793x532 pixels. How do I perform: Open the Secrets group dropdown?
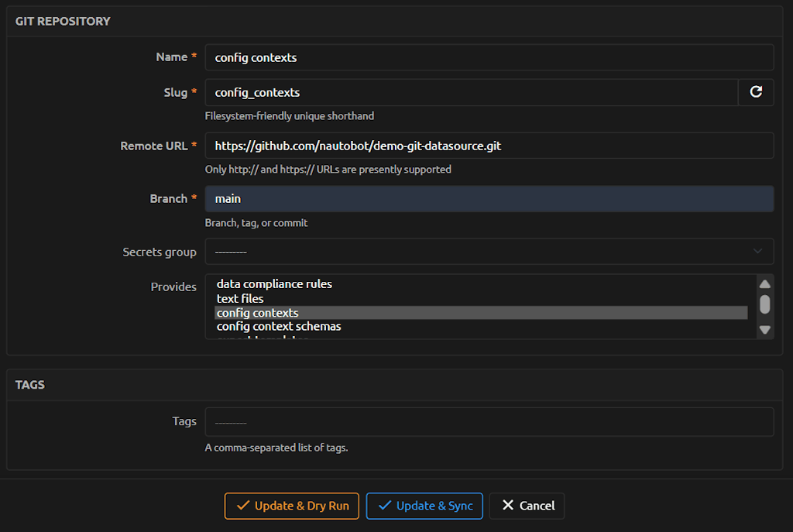pyautogui.click(x=489, y=252)
